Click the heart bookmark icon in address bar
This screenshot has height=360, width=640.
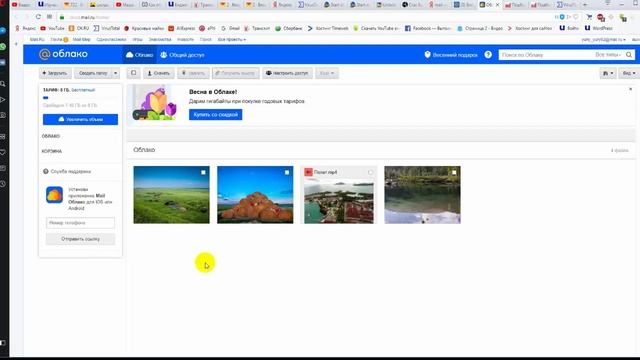click(x=576, y=17)
